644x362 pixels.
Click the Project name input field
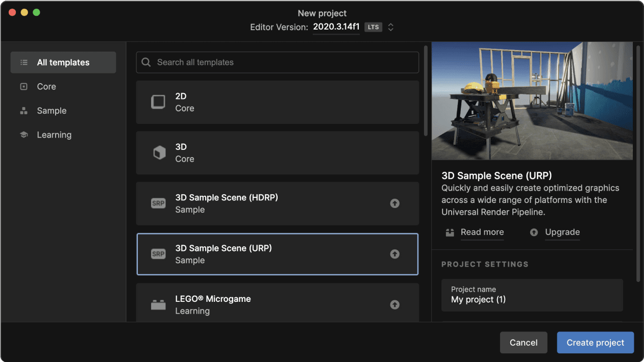532,295
